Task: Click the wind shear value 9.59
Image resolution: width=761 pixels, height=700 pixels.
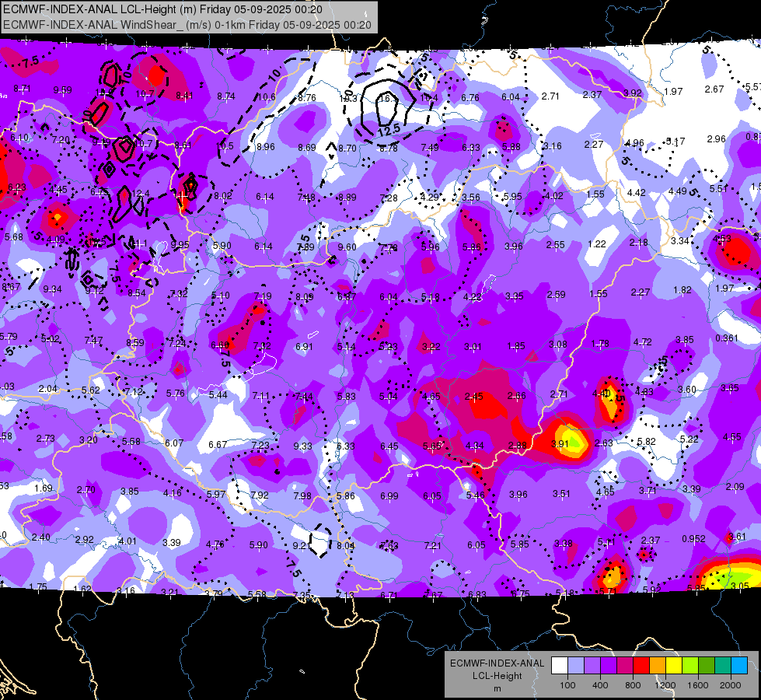Action: pos(63,90)
